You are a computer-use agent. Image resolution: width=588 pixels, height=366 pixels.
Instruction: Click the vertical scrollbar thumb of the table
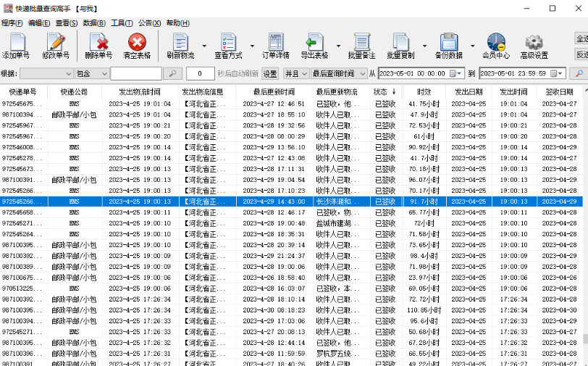585,338
